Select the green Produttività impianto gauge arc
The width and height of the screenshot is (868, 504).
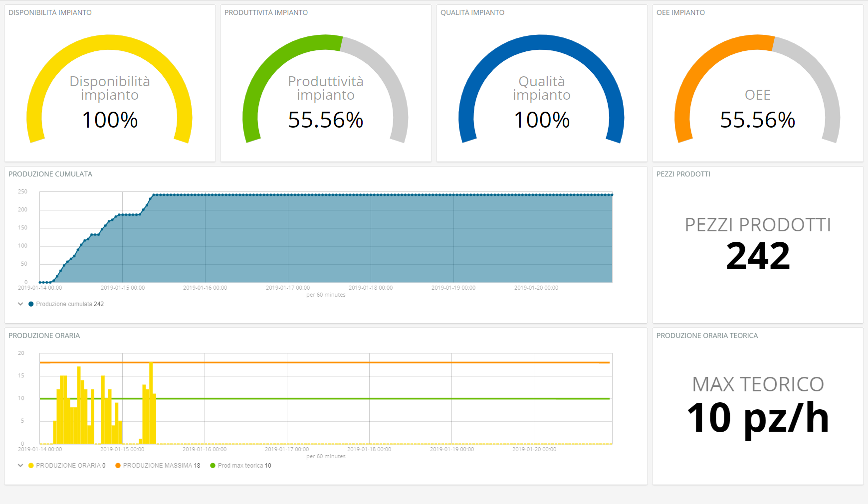coord(279,55)
